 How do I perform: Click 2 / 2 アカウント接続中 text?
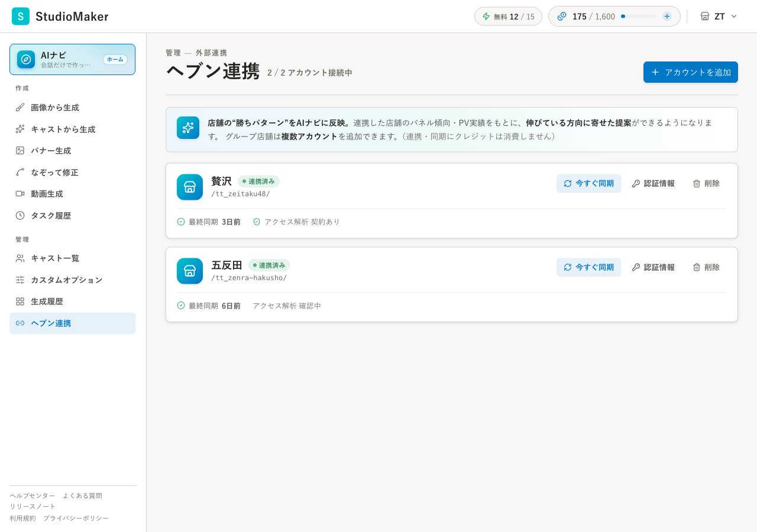click(x=310, y=73)
